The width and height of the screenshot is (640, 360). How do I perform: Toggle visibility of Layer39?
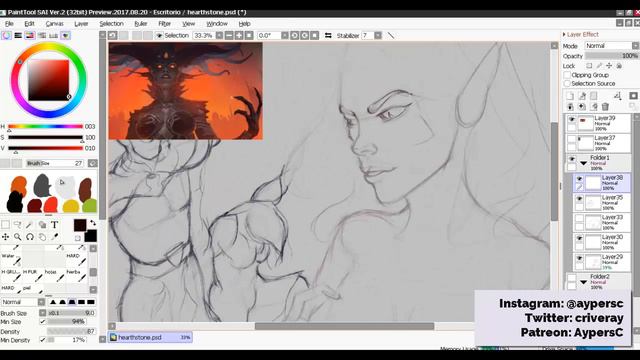(x=571, y=120)
